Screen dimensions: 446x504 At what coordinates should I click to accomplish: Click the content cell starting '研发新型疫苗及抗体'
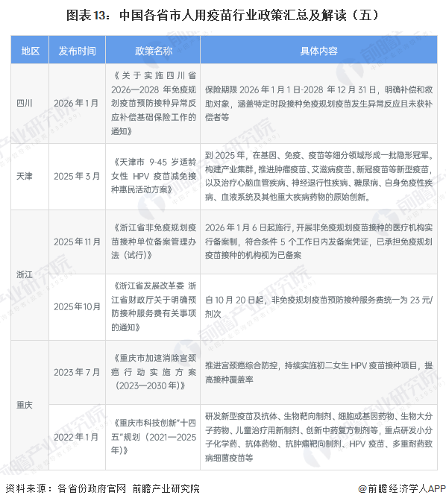click(318, 437)
